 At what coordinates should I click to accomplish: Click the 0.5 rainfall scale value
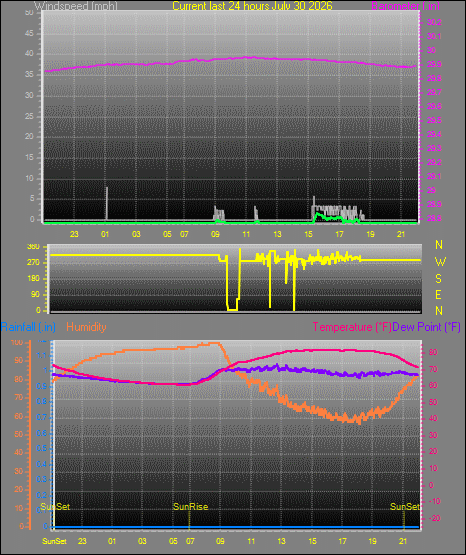pos(42,448)
